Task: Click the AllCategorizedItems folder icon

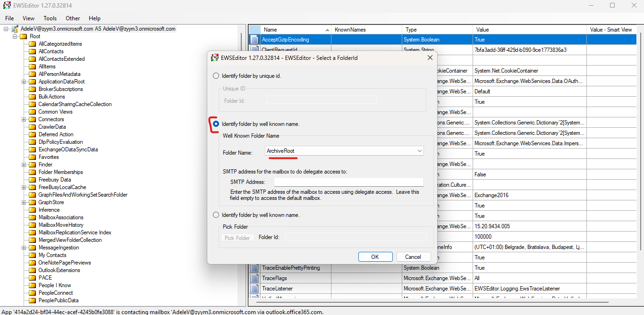Action: pyautogui.click(x=33, y=44)
